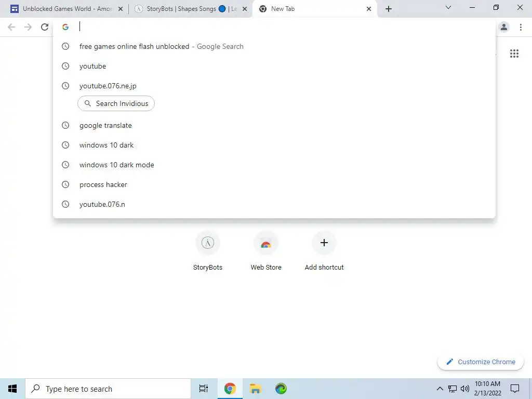
Task: Open the Windows Start menu
Action: tap(12, 389)
